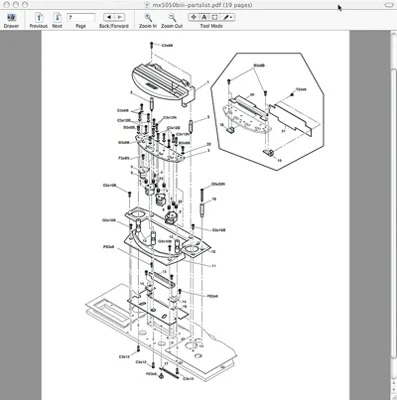Click the PDF document icon in title bar
Screen dimensions: 397x400
click(x=148, y=5)
